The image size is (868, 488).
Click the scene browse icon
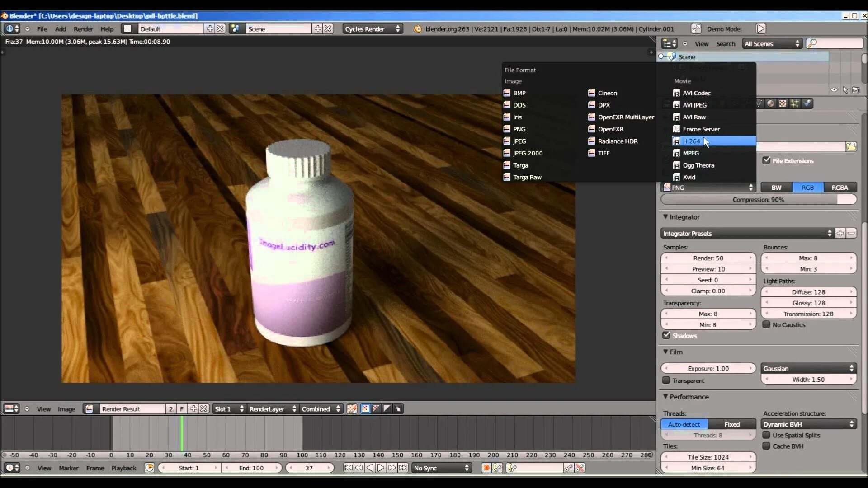[x=235, y=29]
